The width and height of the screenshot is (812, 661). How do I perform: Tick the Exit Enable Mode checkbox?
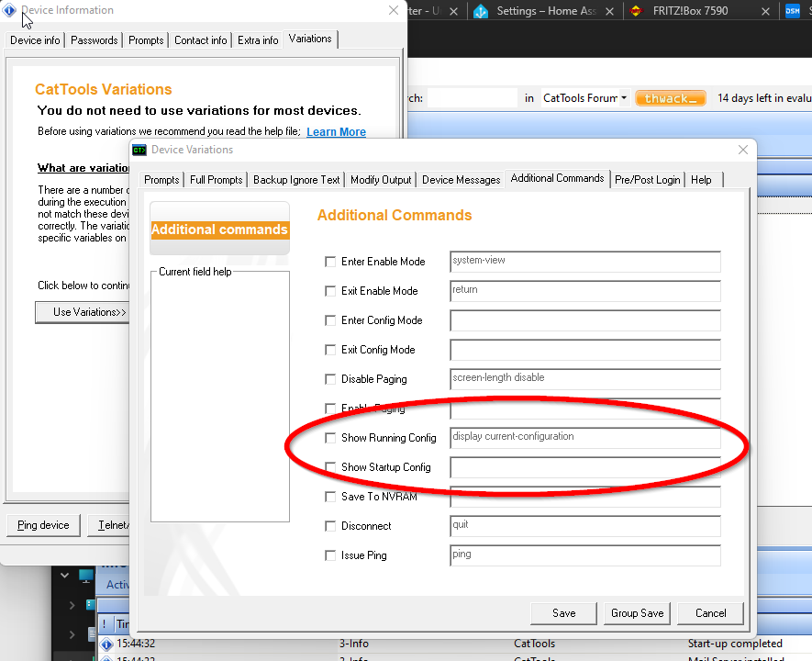[330, 291]
